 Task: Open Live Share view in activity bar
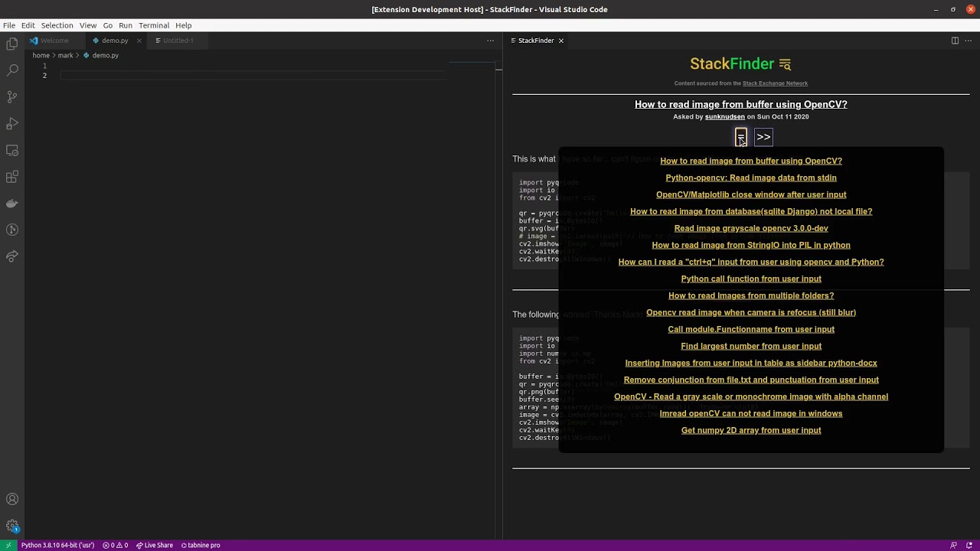[12, 257]
